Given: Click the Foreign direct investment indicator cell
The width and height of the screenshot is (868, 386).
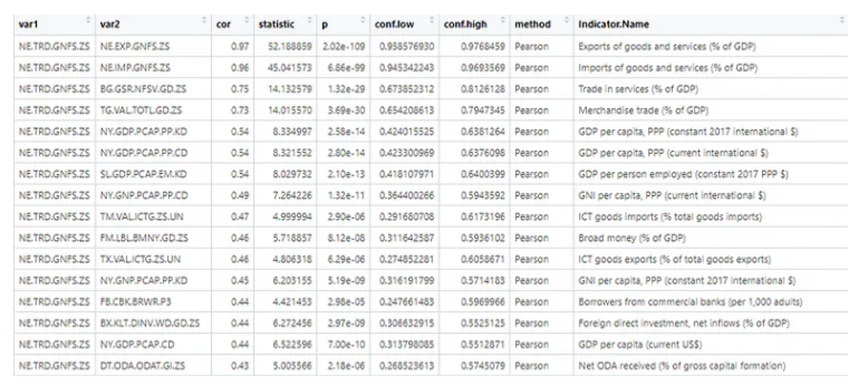Looking at the screenshot, I should (710, 323).
